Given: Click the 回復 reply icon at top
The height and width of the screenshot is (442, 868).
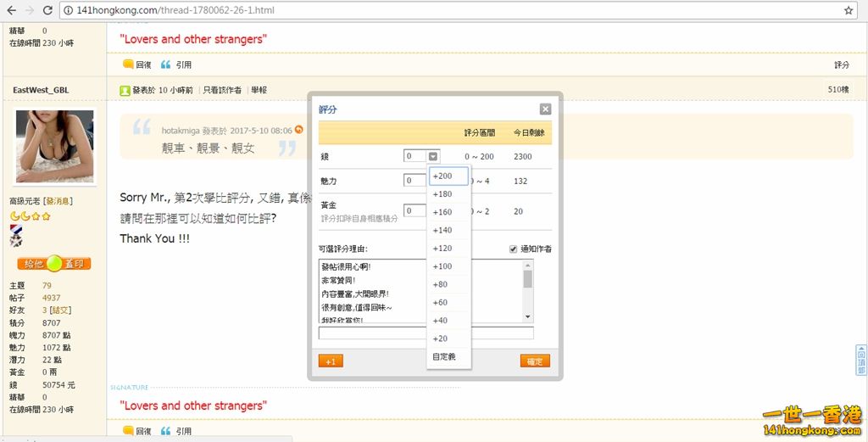Looking at the screenshot, I should pyautogui.click(x=128, y=64).
